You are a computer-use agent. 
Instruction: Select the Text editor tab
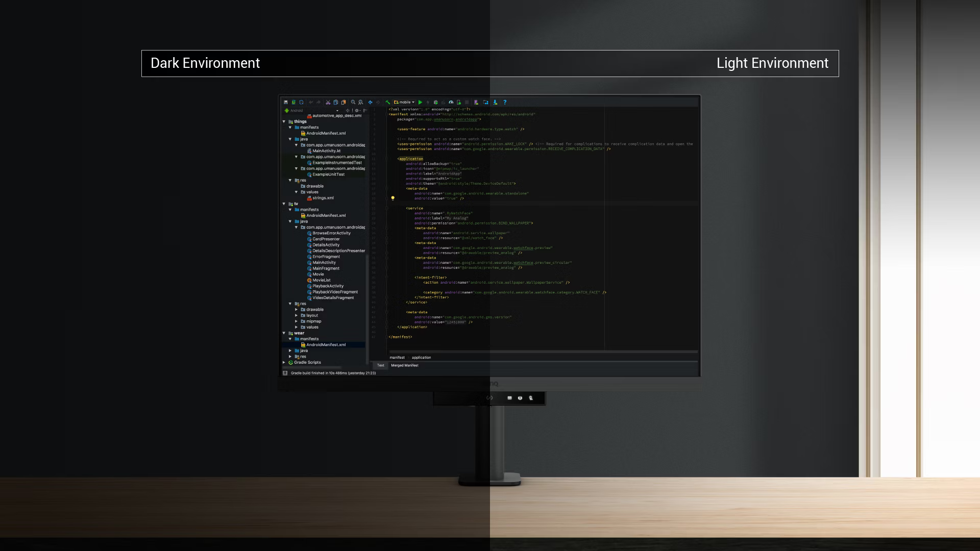[380, 365]
